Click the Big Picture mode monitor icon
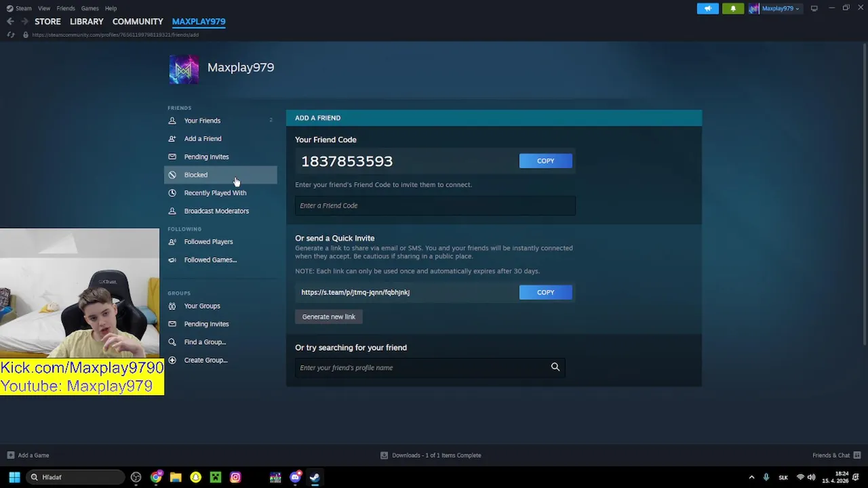The height and width of the screenshot is (488, 868). (814, 8)
